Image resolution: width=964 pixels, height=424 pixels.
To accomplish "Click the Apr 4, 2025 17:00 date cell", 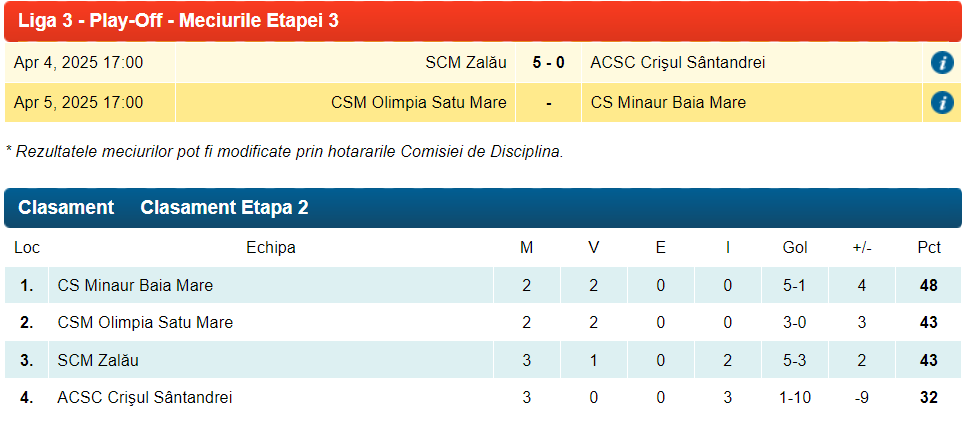I will pyautogui.click(x=79, y=63).
